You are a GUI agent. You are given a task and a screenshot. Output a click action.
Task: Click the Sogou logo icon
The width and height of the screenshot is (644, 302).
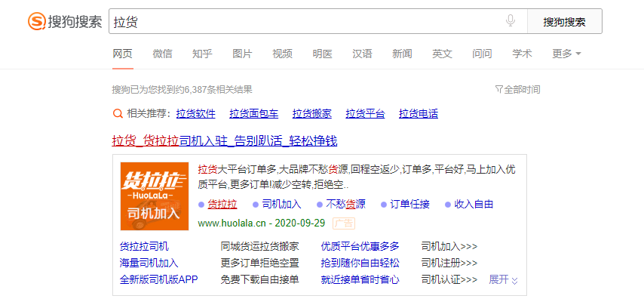tap(36, 21)
